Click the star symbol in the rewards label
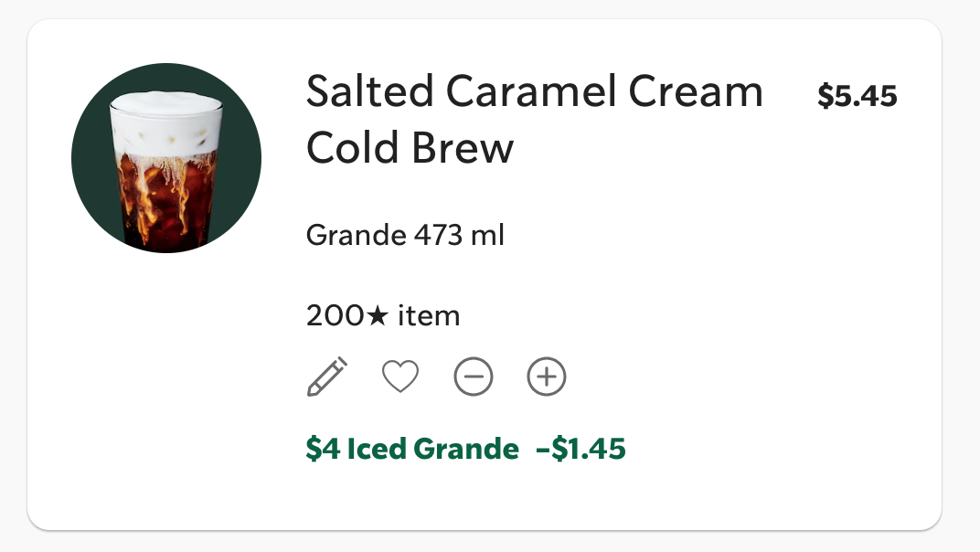Image resolution: width=980 pixels, height=552 pixels. click(x=378, y=316)
